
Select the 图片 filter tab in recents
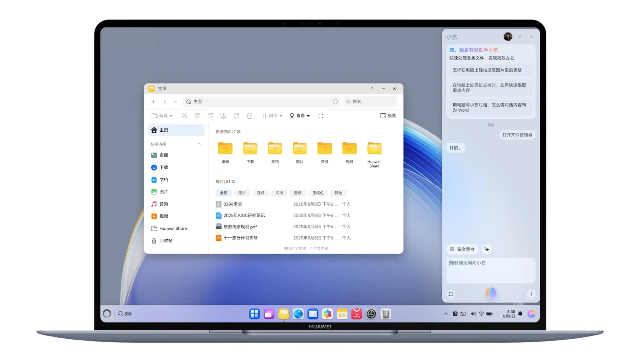click(242, 193)
